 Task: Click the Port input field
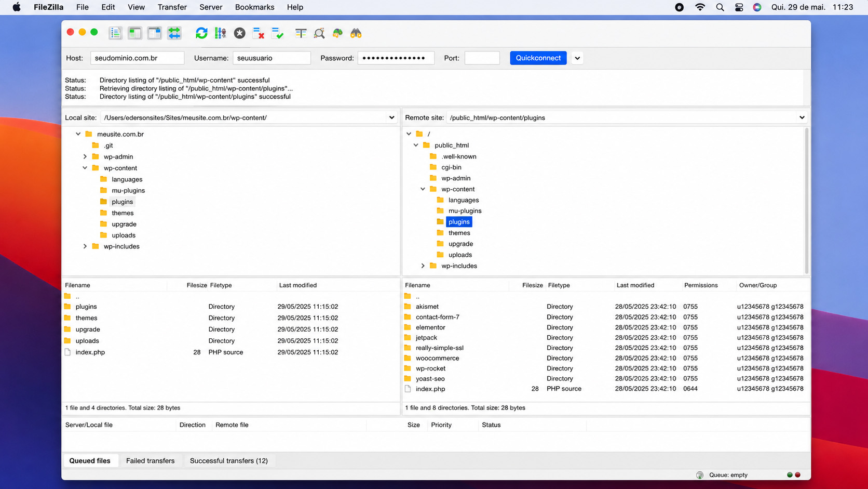pyautogui.click(x=482, y=58)
